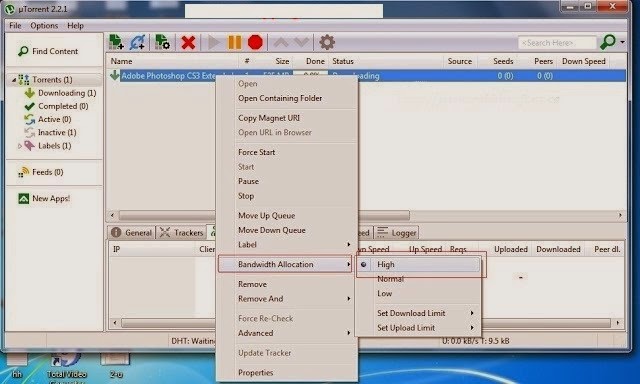Open the Help menu
Viewport: 640px width, 384px height.
pyautogui.click(x=76, y=25)
